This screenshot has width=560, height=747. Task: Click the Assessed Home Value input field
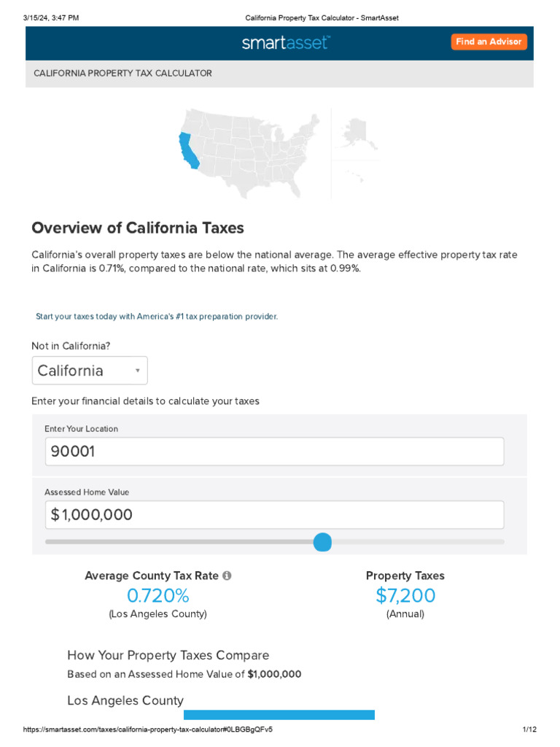[274, 515]
